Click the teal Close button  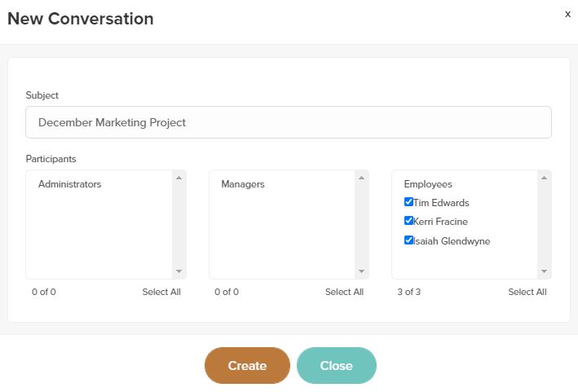[337, 365]
